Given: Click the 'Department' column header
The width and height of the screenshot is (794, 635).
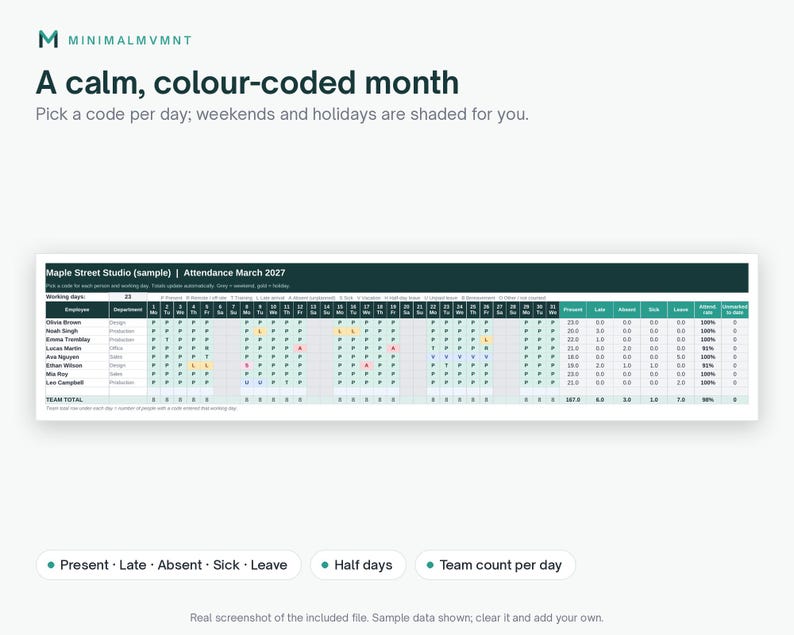Looking at the screenshot, I should point(128,309).
